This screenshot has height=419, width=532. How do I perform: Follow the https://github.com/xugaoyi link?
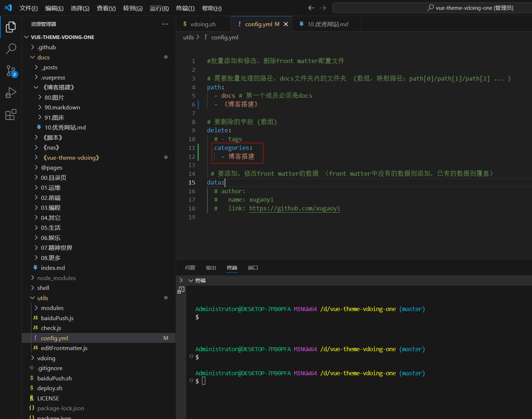click(x=295, y=208)
